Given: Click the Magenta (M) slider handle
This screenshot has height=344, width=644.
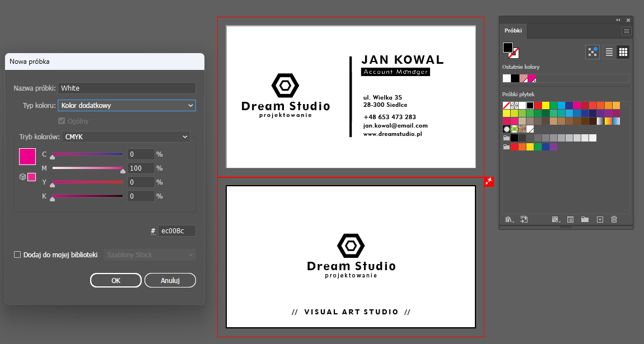Looking at the screenshot, I should 123,171.
